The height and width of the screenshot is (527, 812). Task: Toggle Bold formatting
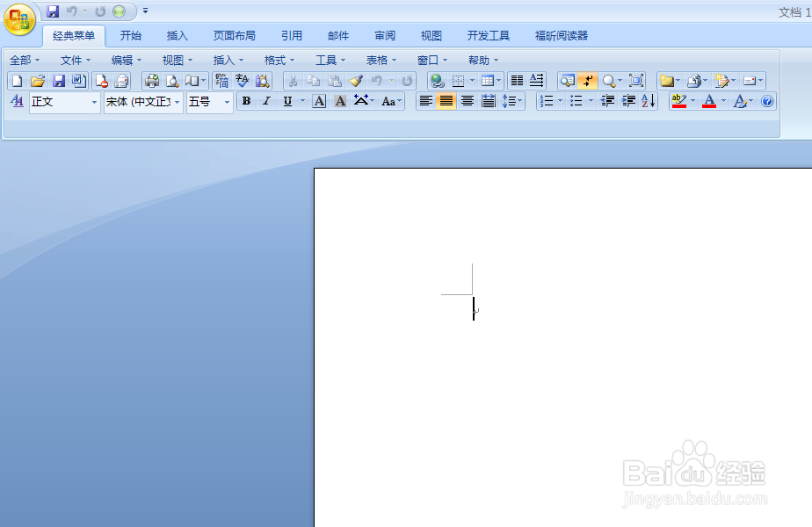tap(246, 102)
